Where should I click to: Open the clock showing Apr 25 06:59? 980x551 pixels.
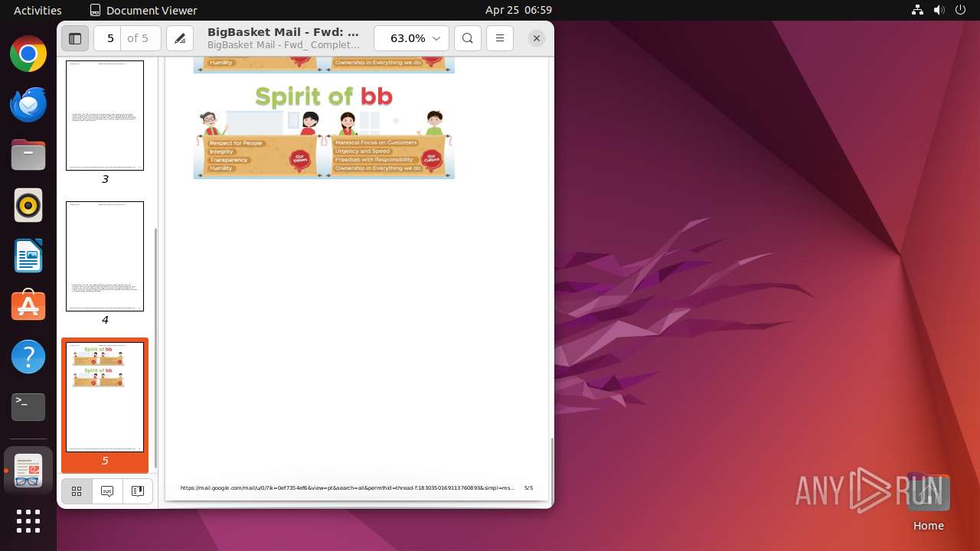pyautogui.click(x=518, y=10)
